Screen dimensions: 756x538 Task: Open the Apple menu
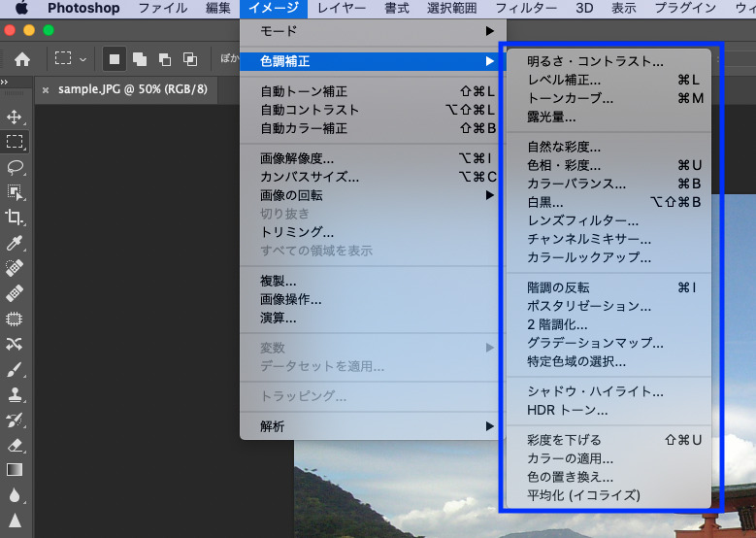[21, 8]
